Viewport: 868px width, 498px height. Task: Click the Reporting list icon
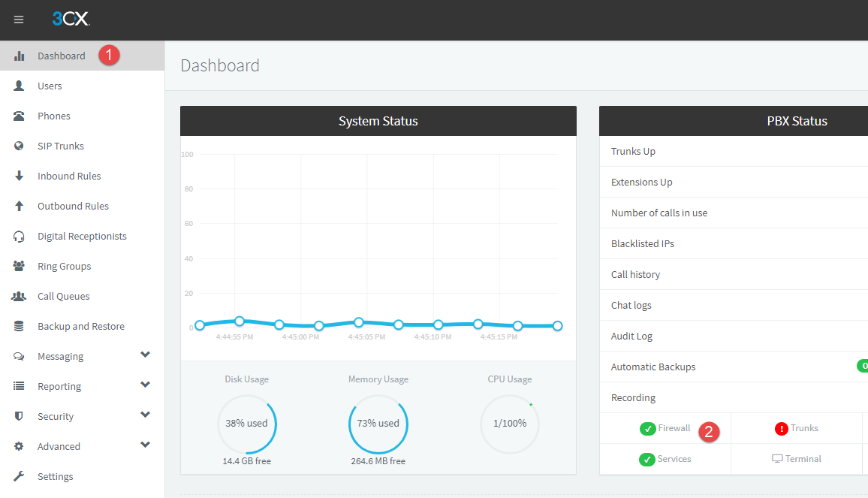coord(19,386)
